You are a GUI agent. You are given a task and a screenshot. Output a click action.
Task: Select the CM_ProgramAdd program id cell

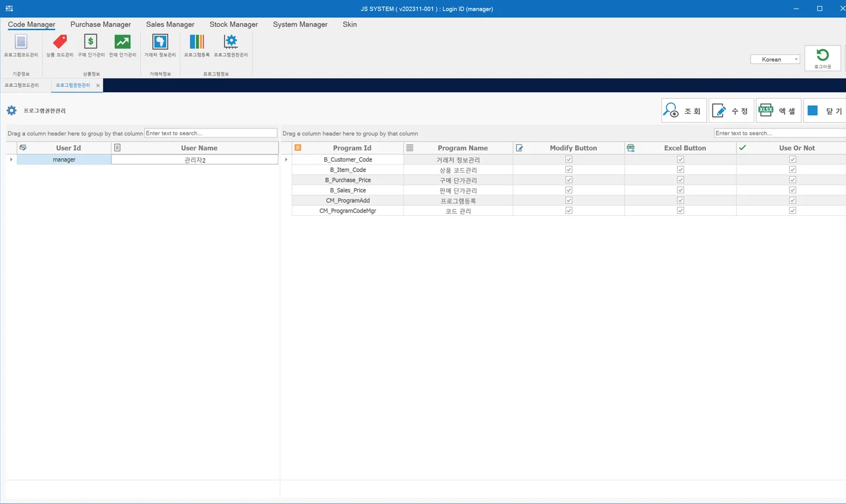click(x=348, y=201)
